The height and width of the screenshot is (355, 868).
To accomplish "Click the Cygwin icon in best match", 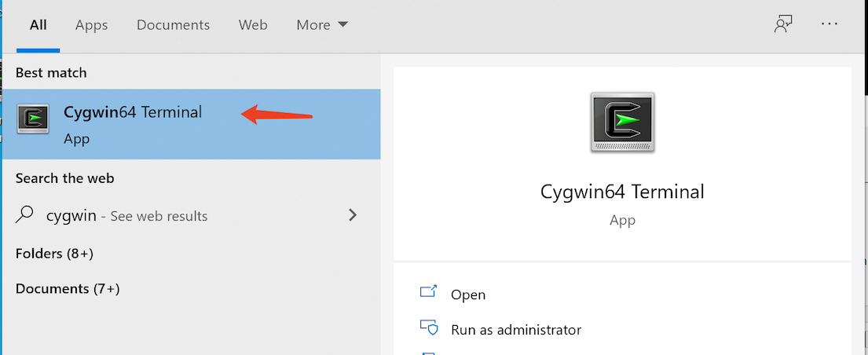I will point(33,119).
